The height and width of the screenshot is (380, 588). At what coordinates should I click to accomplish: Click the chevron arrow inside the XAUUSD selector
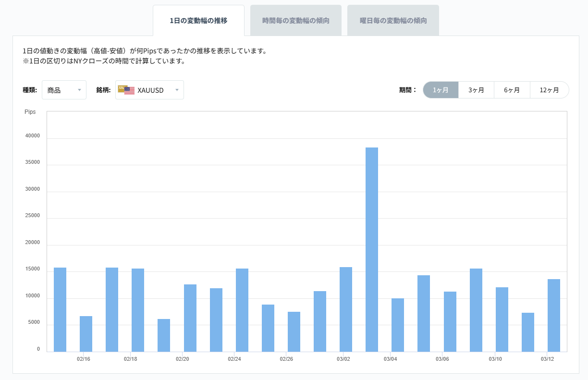[176, 90]
